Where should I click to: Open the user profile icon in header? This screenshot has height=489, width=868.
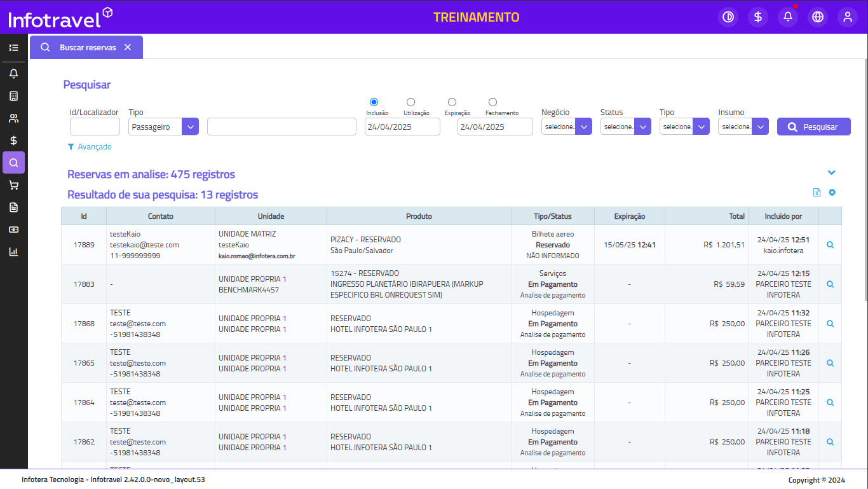848,17
